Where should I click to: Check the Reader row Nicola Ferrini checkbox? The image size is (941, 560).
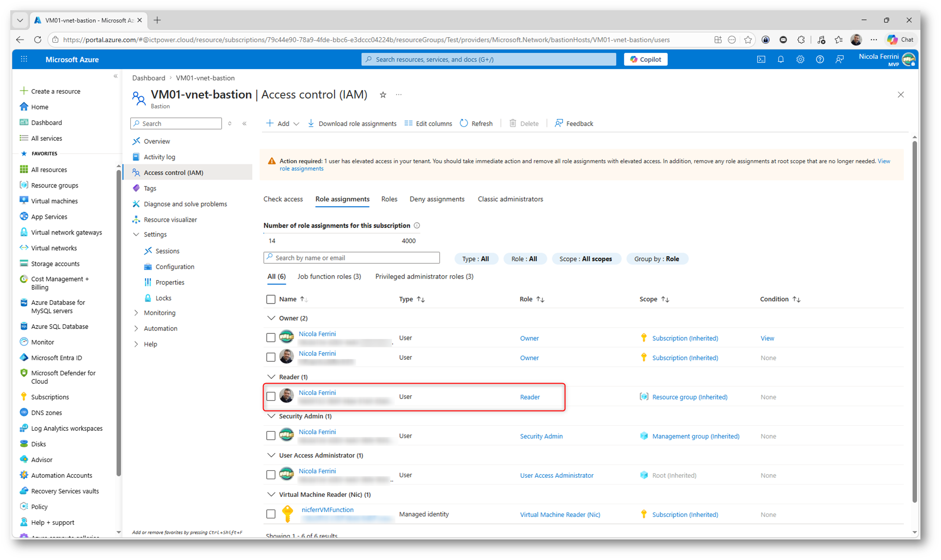point(271,397)
